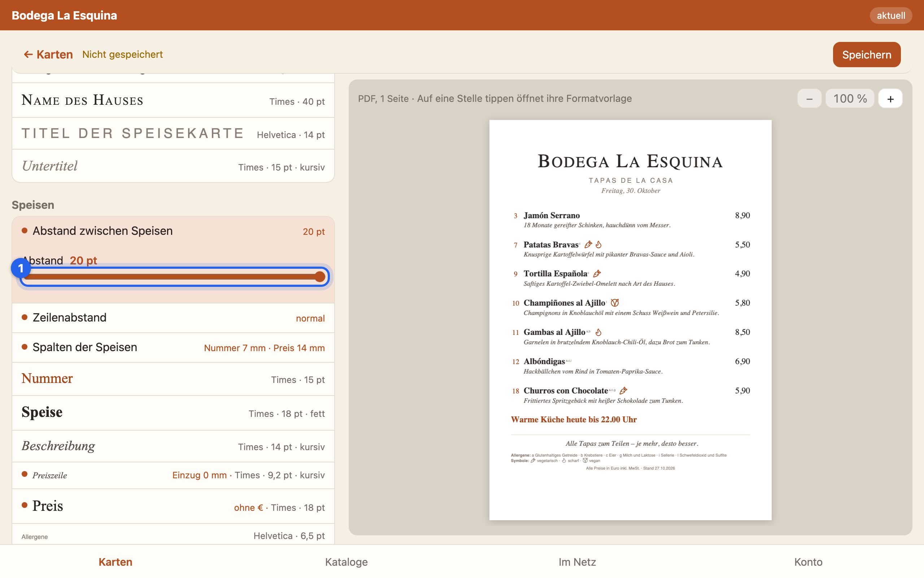Open the Konto tab
This screenshot has width=924, height=578.
tap(808, 561)
